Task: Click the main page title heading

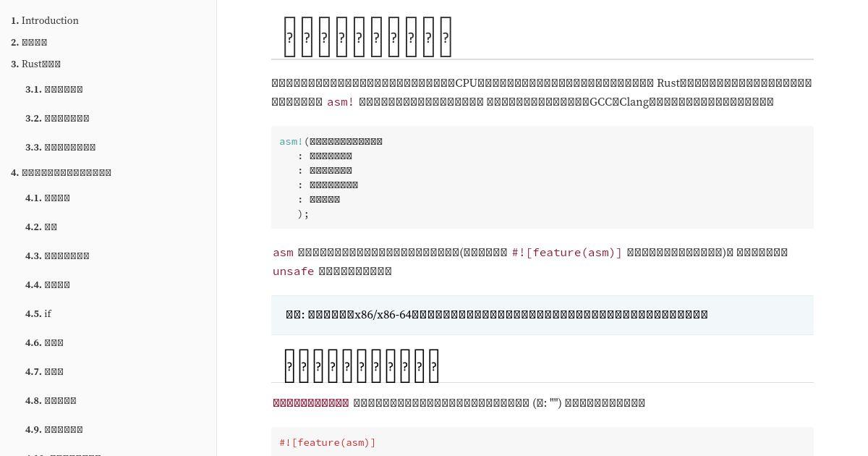Action: pyautogui.click(x=367, y=36)
